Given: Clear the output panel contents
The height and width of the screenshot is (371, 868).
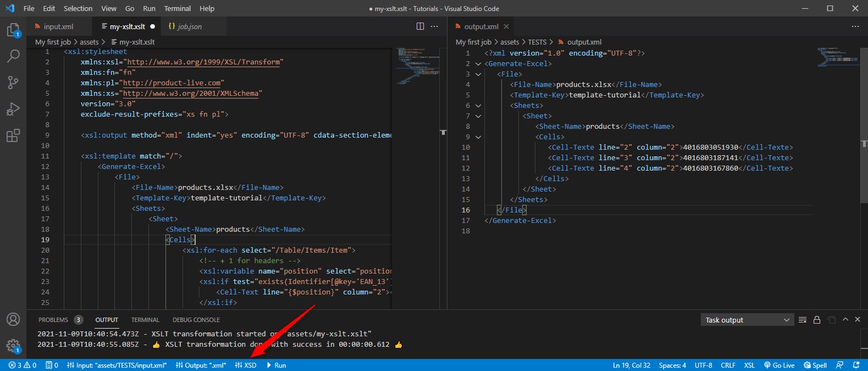Looking at the screenshot, I should click(803, 320).
